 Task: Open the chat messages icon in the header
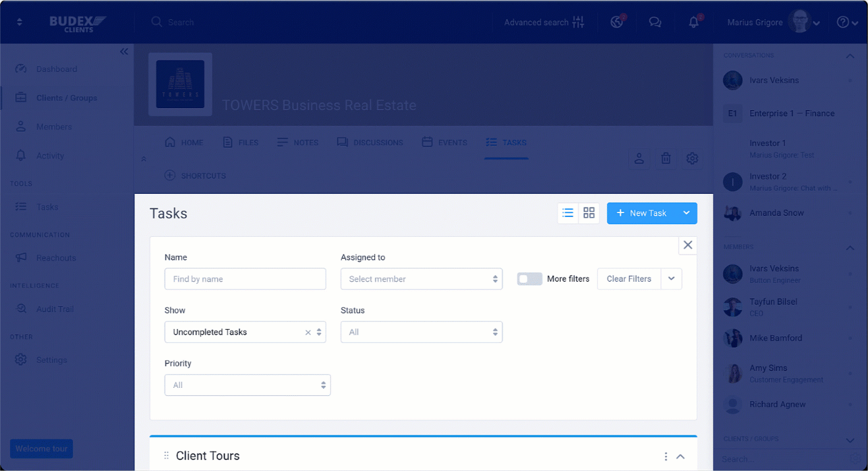tap(654, 22)
